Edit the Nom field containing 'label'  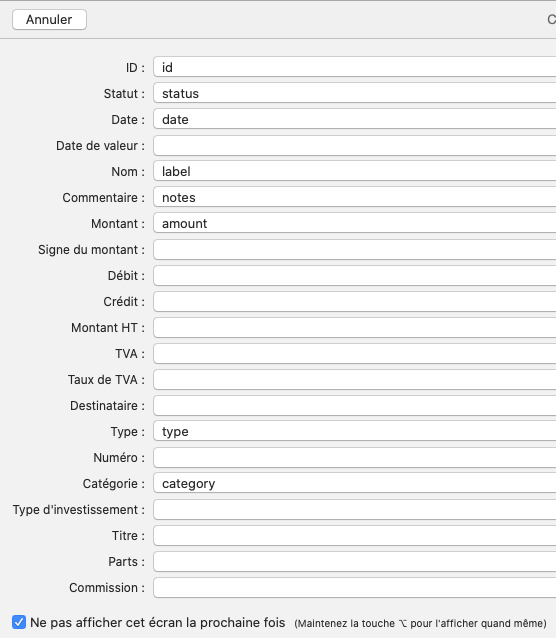click(355, 171)
